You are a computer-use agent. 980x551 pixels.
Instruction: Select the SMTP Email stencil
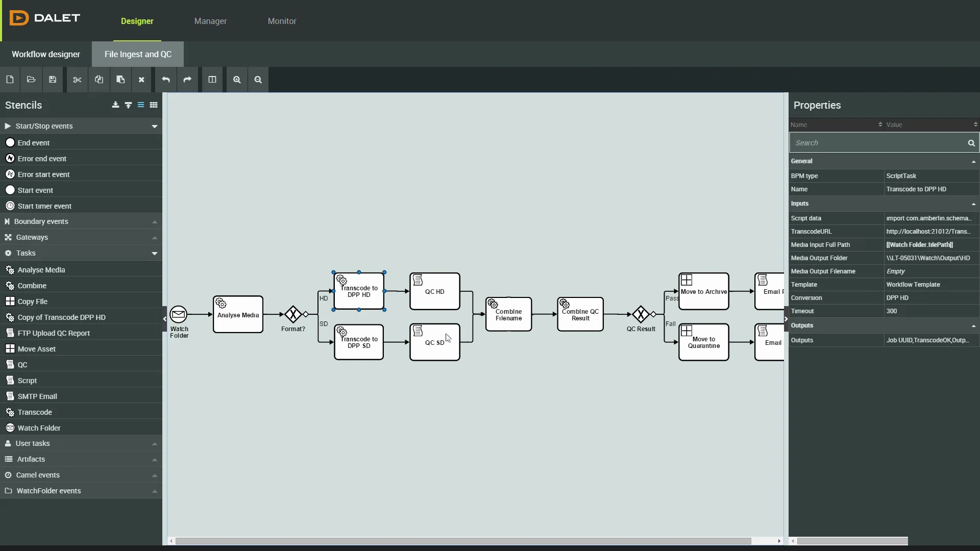(38, 396)
